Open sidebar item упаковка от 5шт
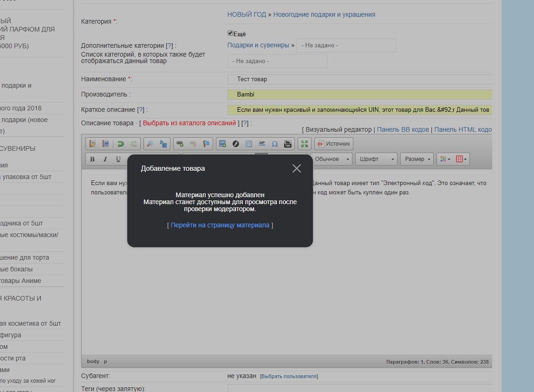Viewport: 534px width, 392px height. click(x=26, y=177)
